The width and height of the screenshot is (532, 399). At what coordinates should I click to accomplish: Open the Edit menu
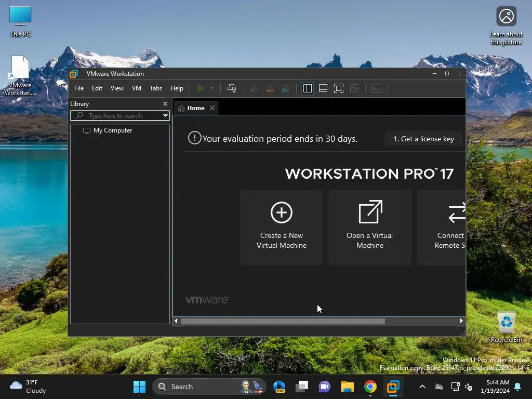click(97, 88)
